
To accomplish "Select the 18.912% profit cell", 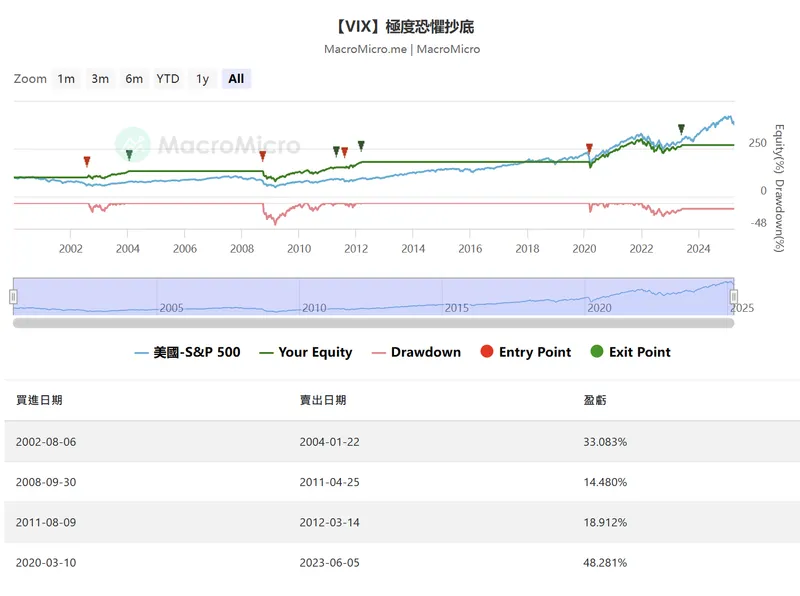I will [x=605, y=523].
